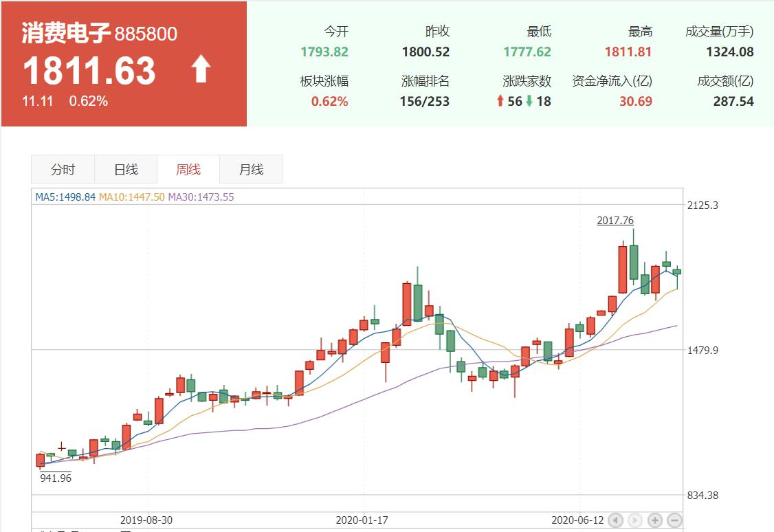The height and width of the screenshot is (532, 774).
Task: Click the 成交额 value 287.54
Action: tap(733, 101)
